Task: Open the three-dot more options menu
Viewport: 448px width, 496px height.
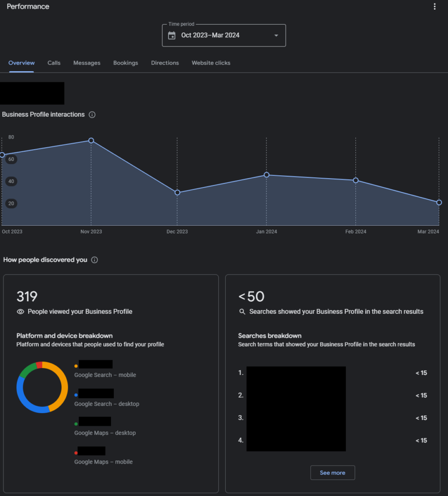Action: click(434, 7)
